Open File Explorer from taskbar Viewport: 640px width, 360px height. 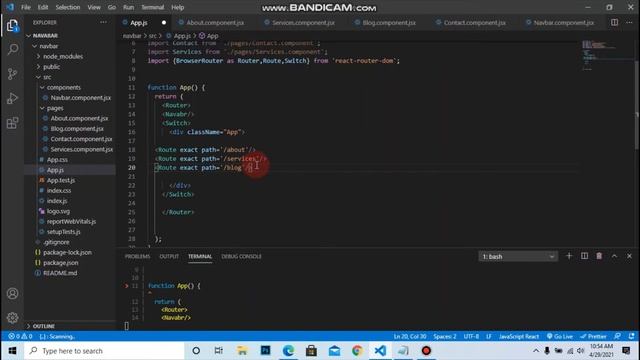[242, 351]
